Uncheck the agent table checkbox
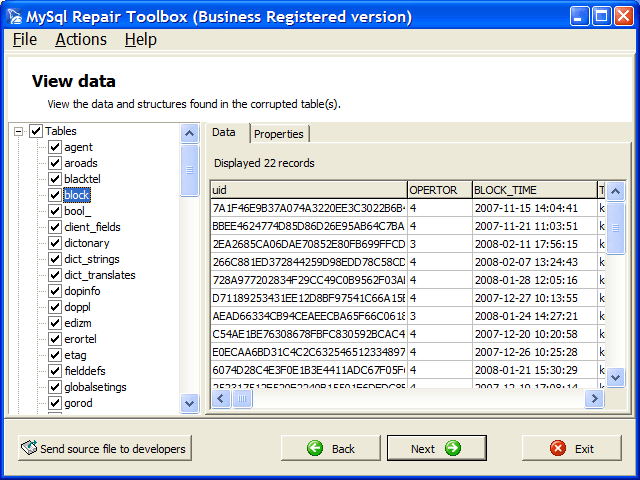 click(55, 147)
